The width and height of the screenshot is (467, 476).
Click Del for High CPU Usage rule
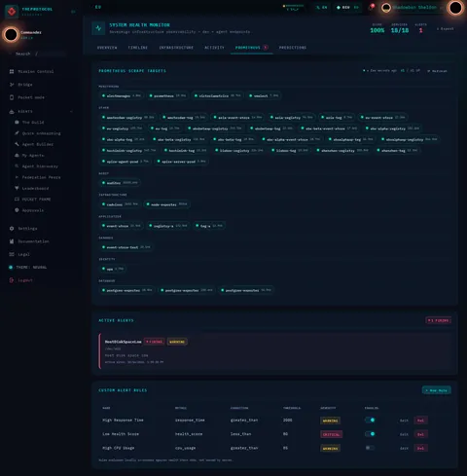point(420,449)
